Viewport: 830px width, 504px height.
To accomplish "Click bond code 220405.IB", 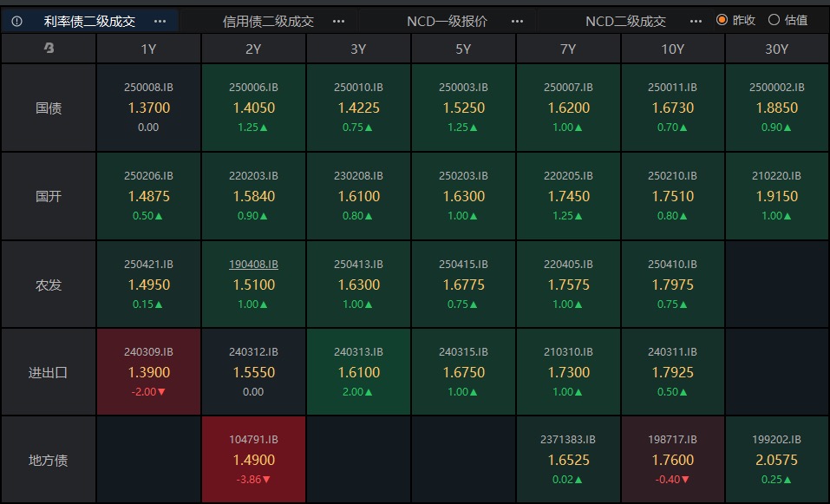I will [x=568, y=265].
